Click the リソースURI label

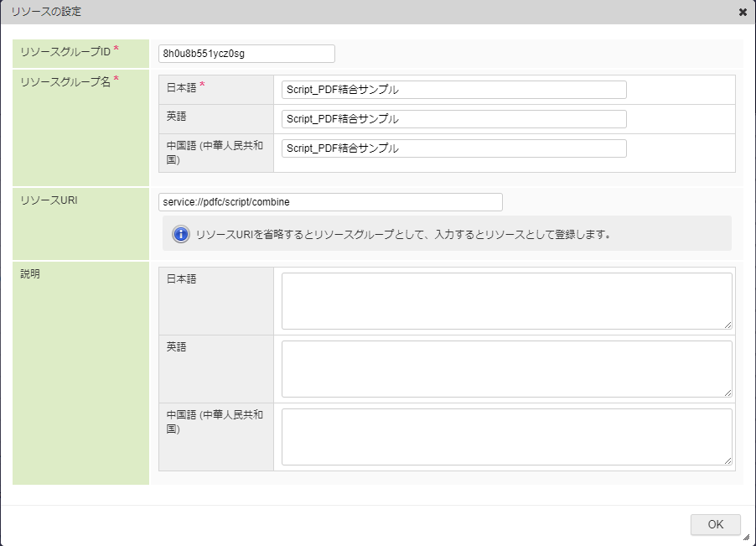coord(49,200)
